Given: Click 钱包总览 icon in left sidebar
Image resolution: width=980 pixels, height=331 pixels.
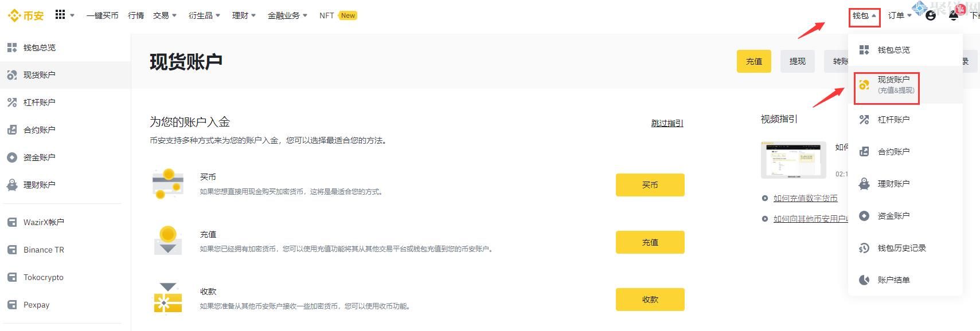Looking at the screenshot, I should [x=12, y=48].
